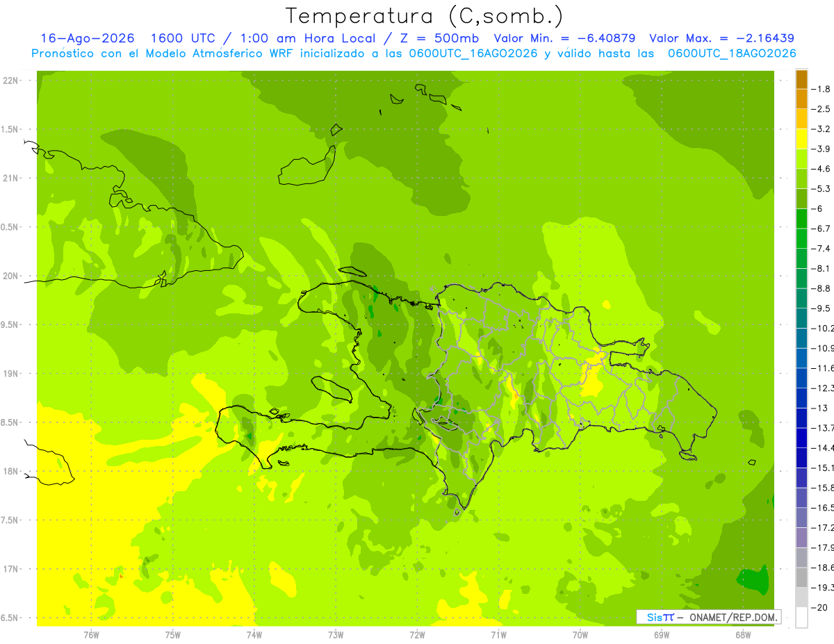This screenshot has height=644, width=834.
Task: Click the "-9.5" legend value
Action: click(x=822, y=308)
